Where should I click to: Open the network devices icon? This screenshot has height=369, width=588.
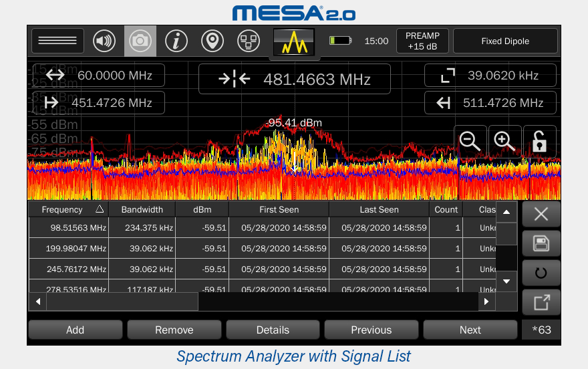(249, 41)
